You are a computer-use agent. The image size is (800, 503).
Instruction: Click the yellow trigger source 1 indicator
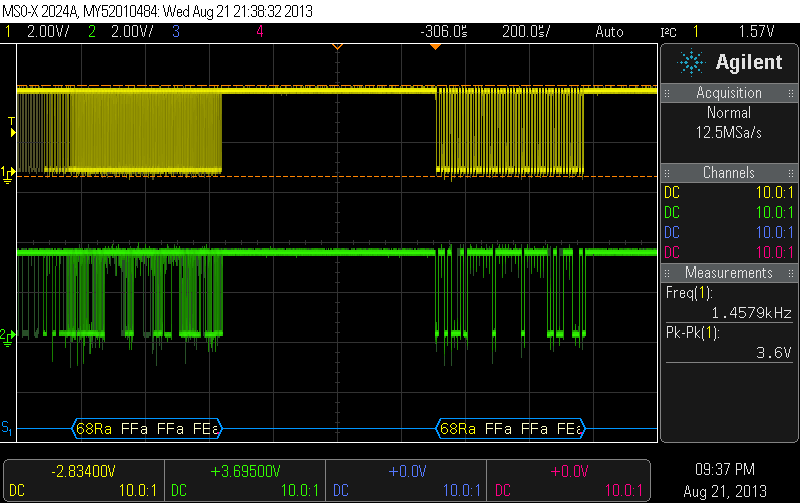[x=696, y=32]
